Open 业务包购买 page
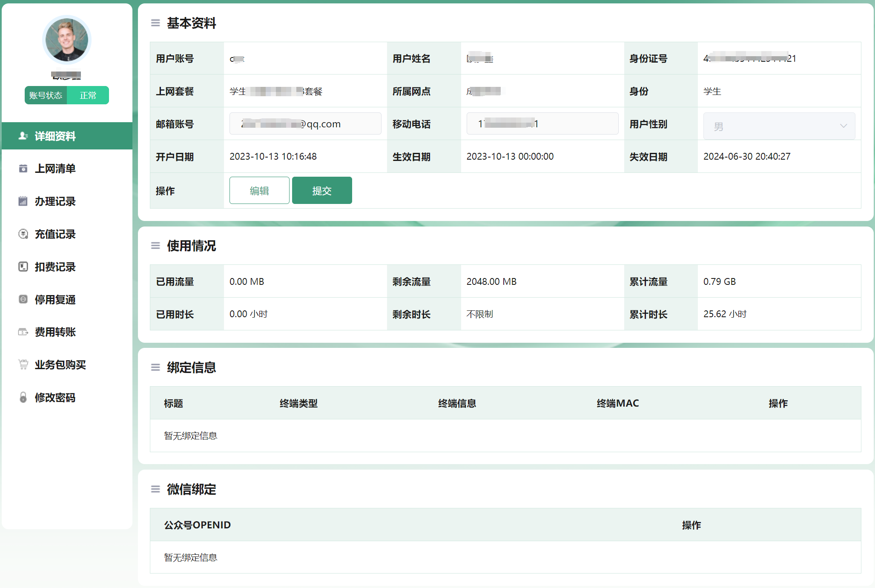Screen dimensions: 875x588 tap(67, 365)
